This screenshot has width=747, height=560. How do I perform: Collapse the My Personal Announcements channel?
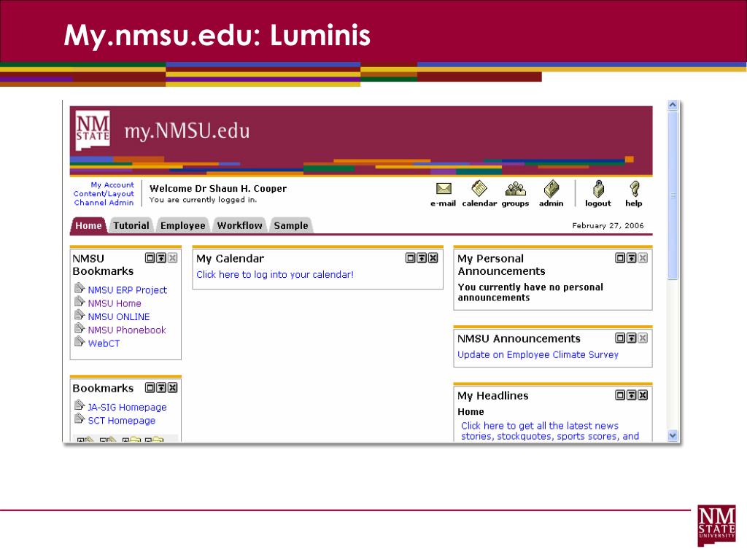pyautogui.click(x=631, y=258)
